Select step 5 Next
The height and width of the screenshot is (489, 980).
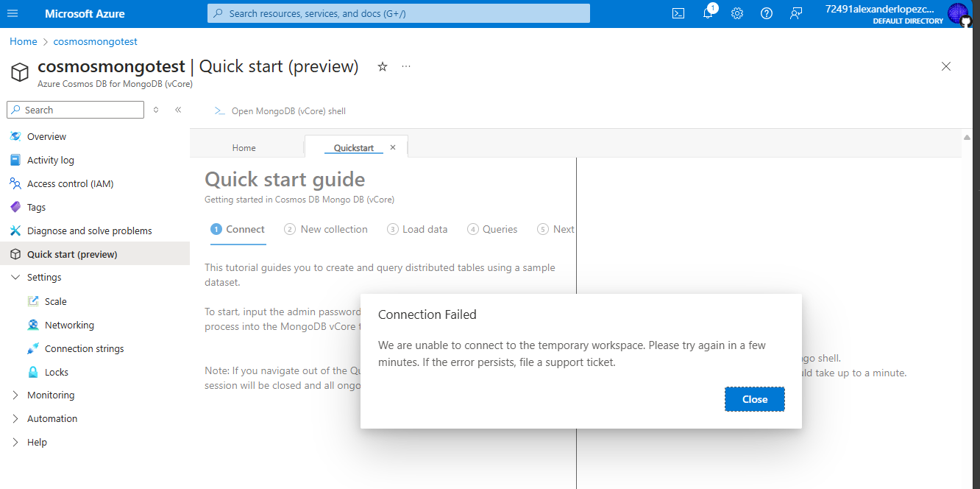(x=556, y=229)
